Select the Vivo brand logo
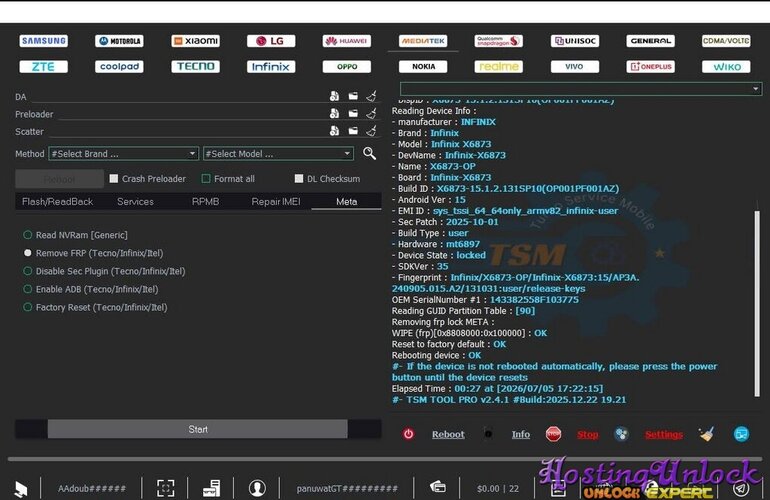This screenshot has height=500, width=770. [x=575, y=66]
